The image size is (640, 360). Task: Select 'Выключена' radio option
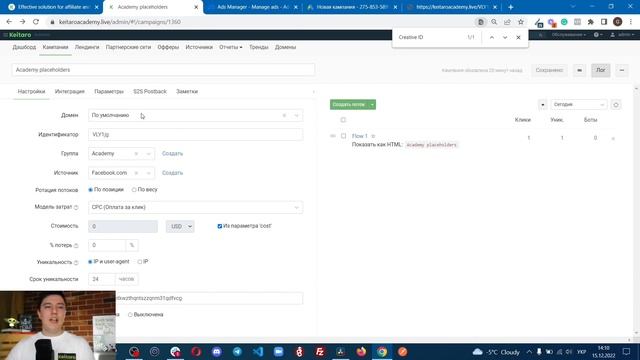(130, 315)
